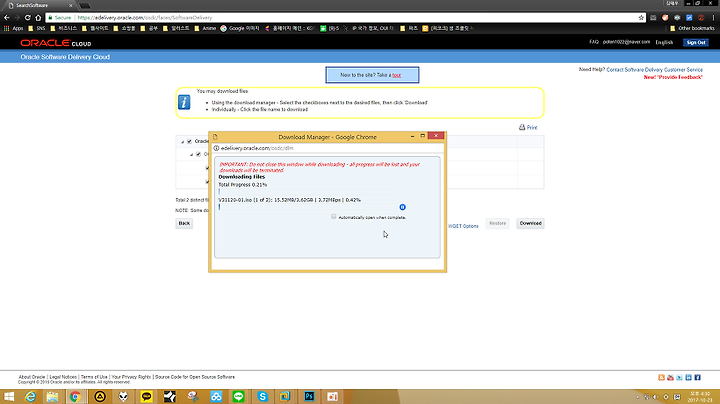
Task: Click the mail extension icon
Action: 653,18
